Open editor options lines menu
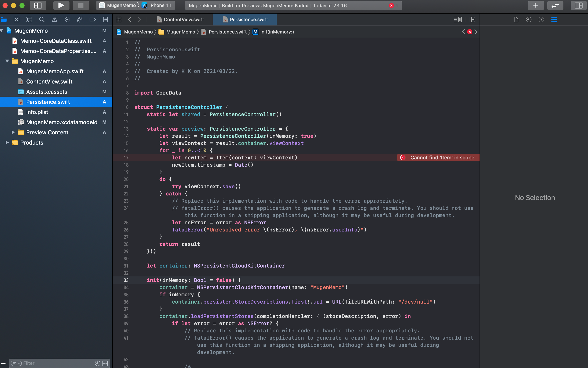Image resolution: width=588 pixels, height=368 pixels. tap(458, 20)
